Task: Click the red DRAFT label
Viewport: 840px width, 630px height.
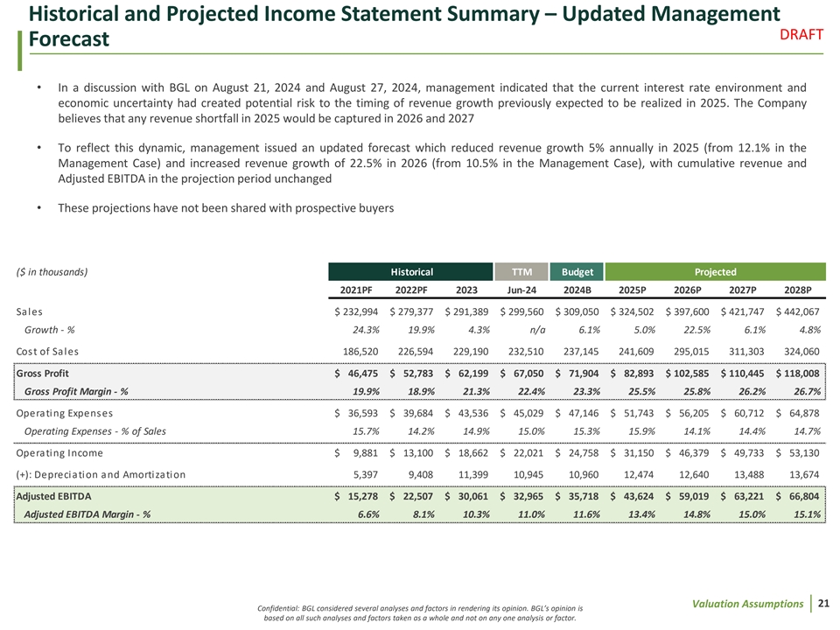Action: click(801, 34)
